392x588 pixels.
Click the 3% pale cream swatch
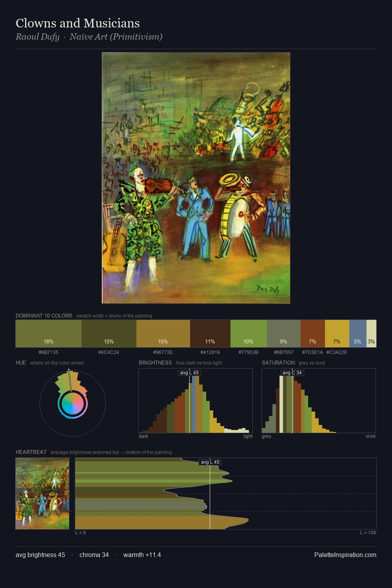point(371,334)
